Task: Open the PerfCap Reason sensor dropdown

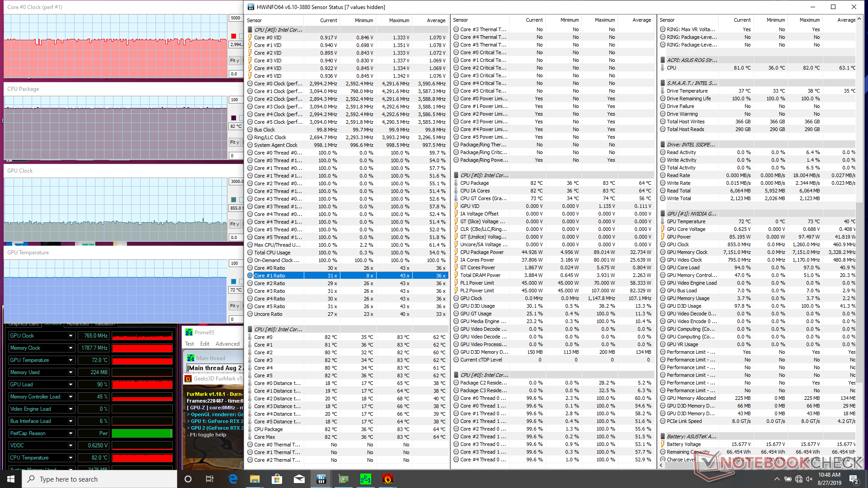Action: point(71,433)
